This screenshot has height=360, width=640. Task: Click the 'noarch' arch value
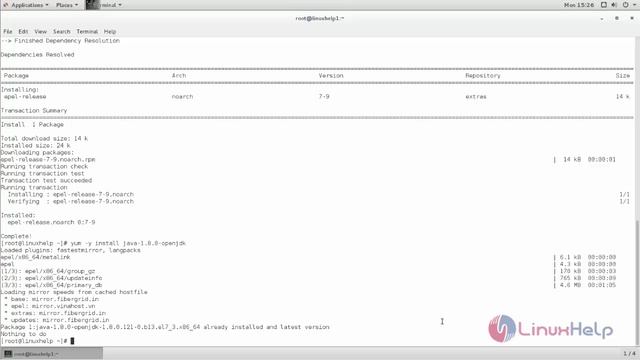(182, 97)
